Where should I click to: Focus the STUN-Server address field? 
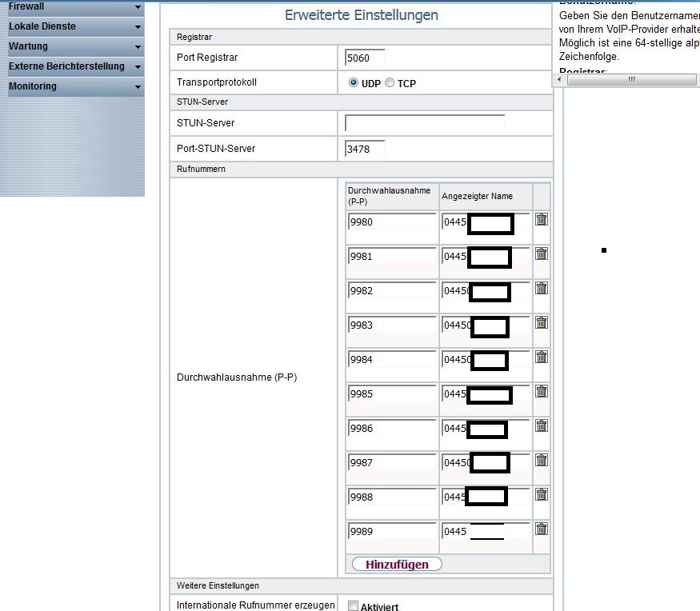tap(425, 123)
